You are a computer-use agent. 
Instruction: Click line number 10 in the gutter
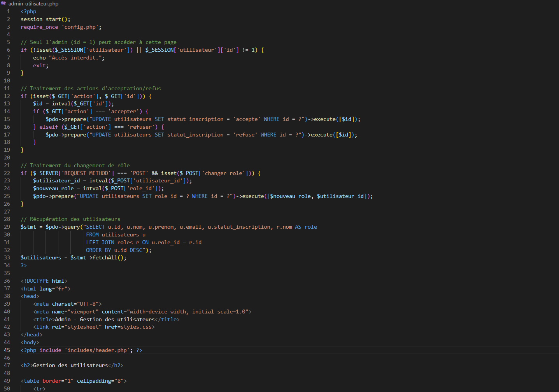[x=7, y=81]
